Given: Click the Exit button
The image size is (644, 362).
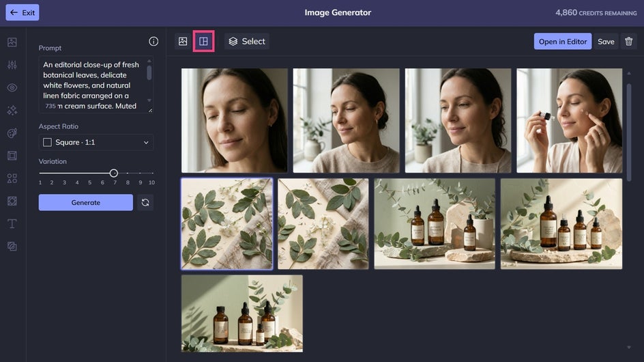Looking at the screenshot, I should (x=23, y=12).
